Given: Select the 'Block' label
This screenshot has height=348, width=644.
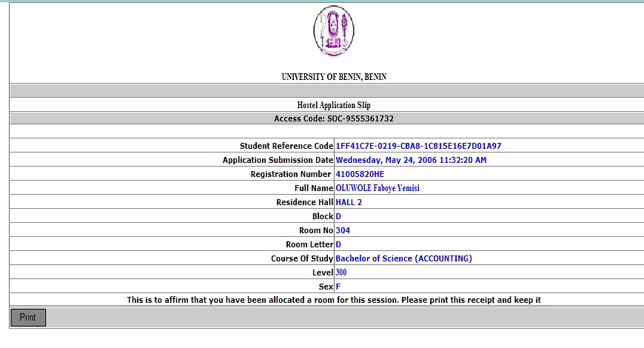Looking at the screenshot, I should tap(323, 216).
